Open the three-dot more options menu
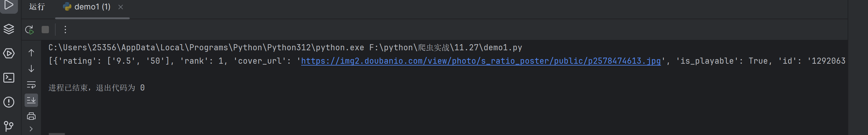The image size is (868, 135). click(65, 30)
